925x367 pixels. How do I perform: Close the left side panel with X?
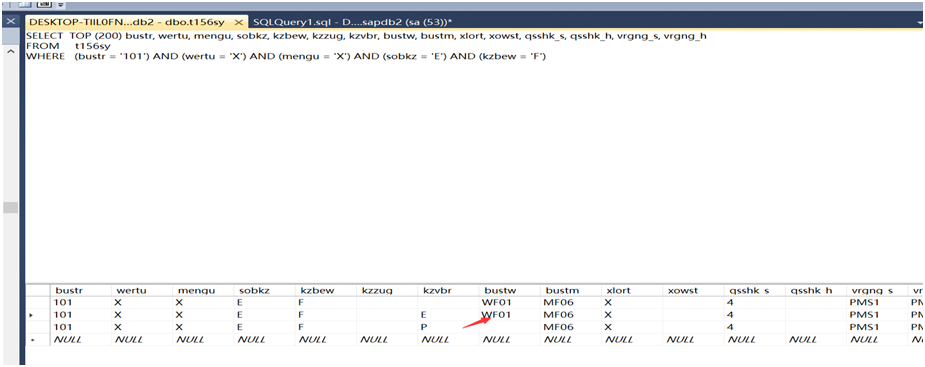[x=10, y=21]
